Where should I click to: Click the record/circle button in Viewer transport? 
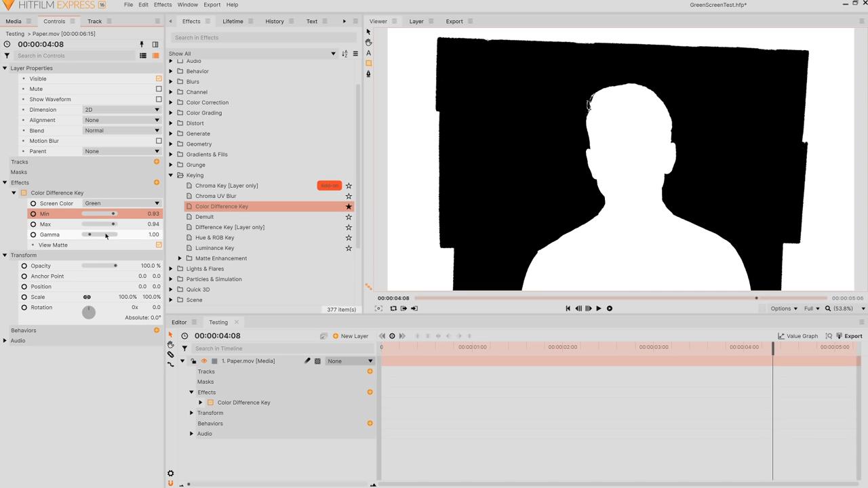point(610,308)
